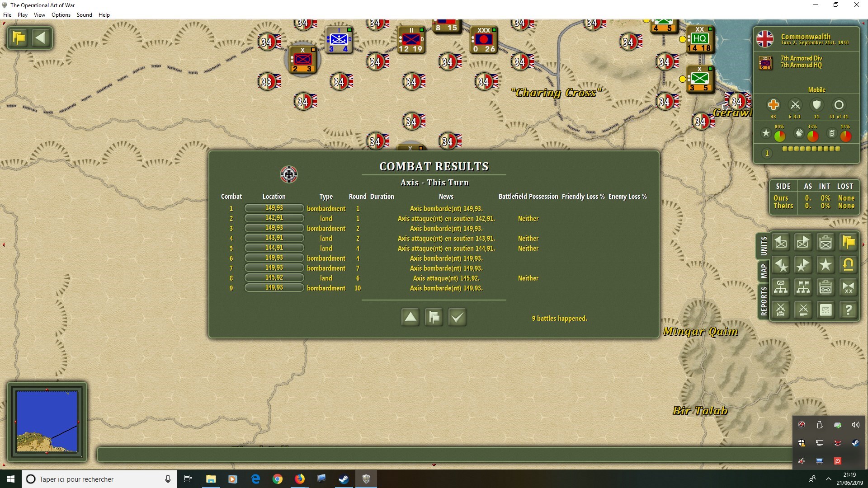Click the flag button in Combat Results
The height and width of the screenshot is (488, 868).
tap(434, 317)
